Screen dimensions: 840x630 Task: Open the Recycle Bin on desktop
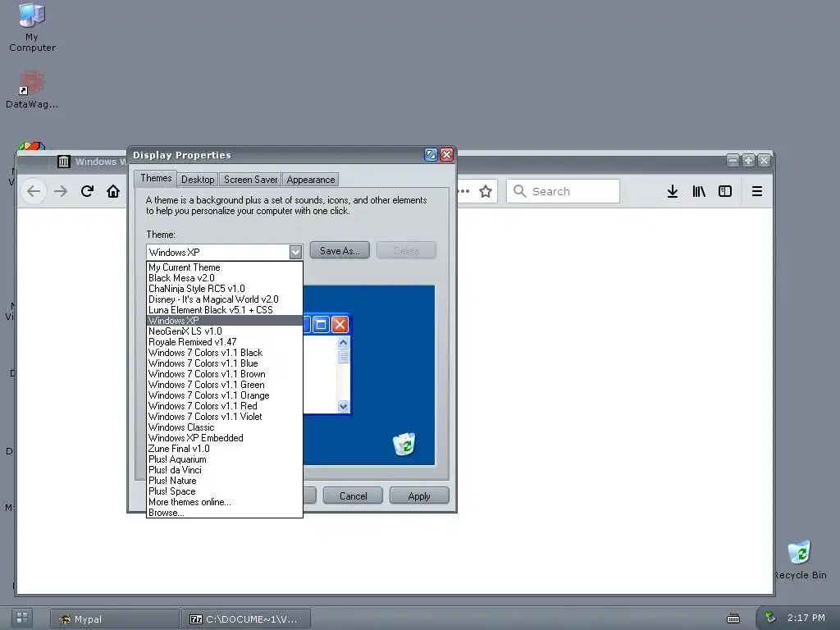pos(800,559)
